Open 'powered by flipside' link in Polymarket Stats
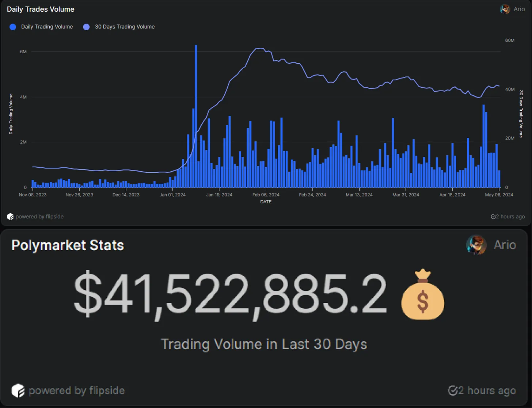Viewport: 532px width, 408px height. tap(77, 390)
